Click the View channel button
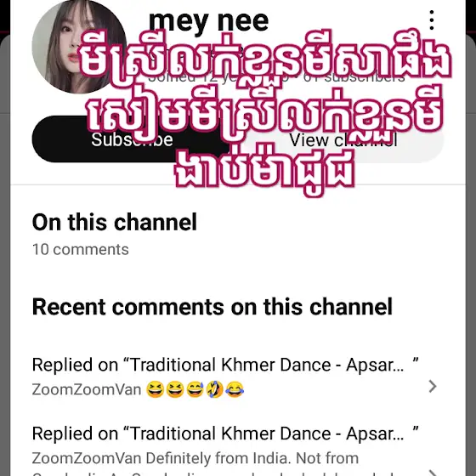 343,139
